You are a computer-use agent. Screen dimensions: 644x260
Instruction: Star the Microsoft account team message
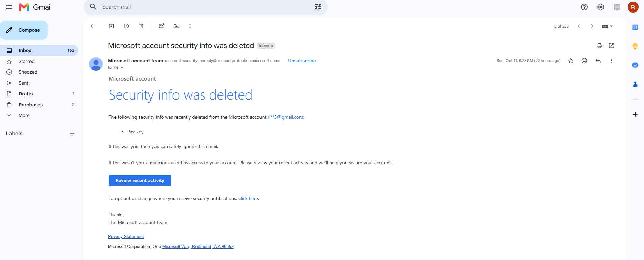coord(571,61)
